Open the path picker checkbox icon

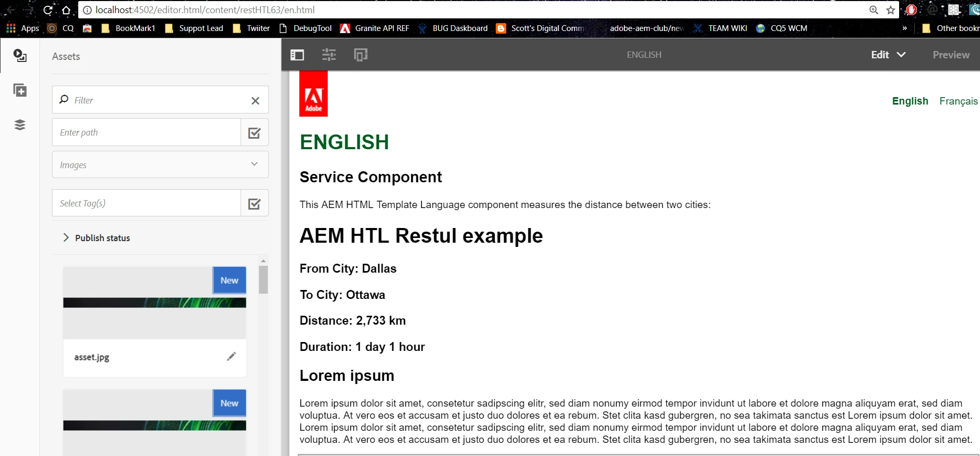click(255, 132)
